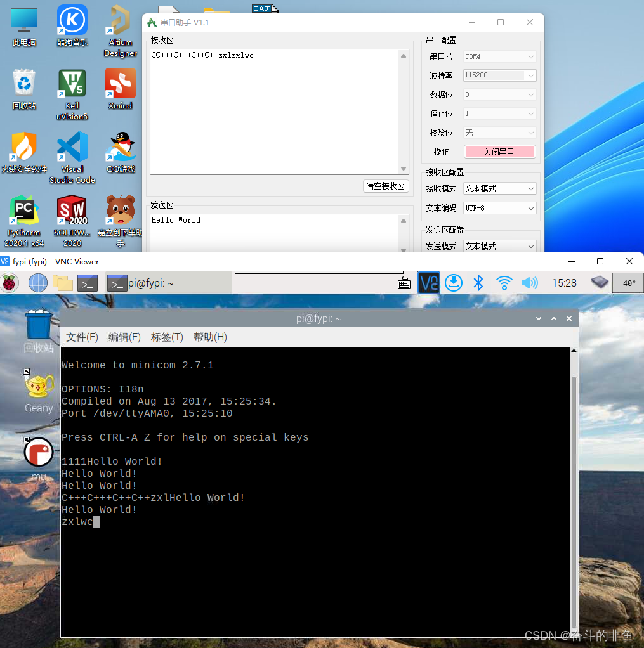
Task: Open the Wi-Fi network tray icon
Action: (504, 283)
